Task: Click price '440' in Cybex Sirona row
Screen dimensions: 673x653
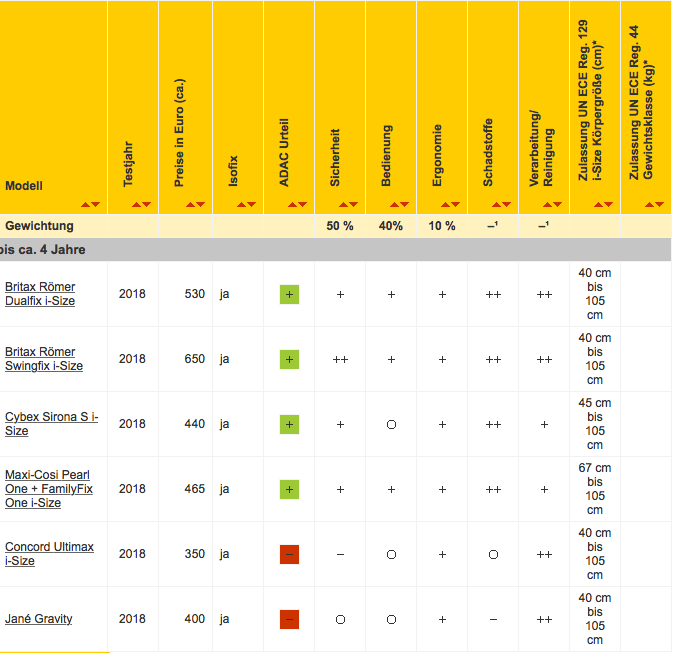Action: 195,424
